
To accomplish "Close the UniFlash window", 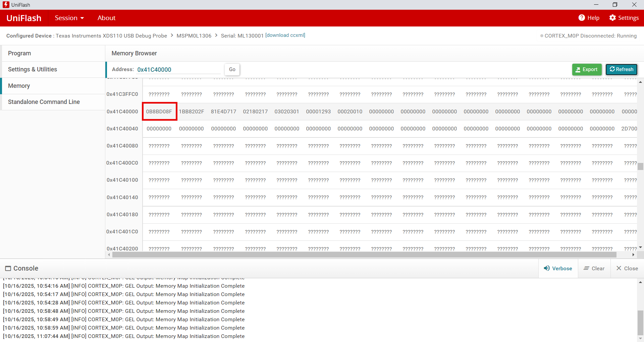I will (x=634, y=5).
